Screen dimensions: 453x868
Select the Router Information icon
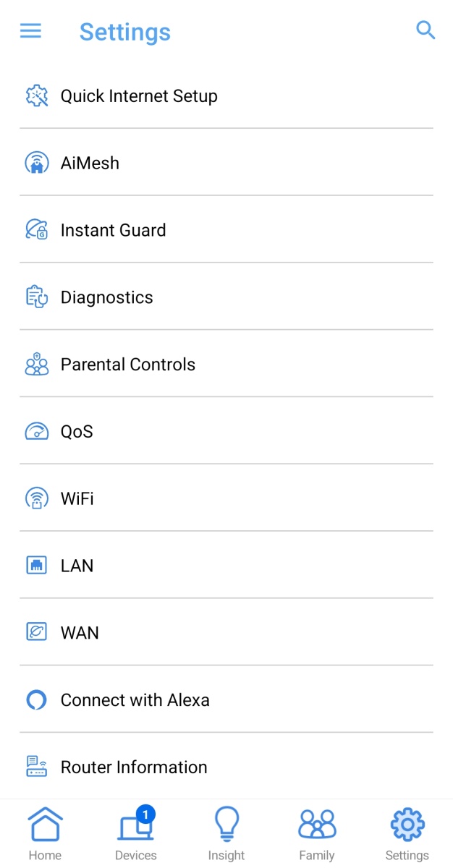coord(36,767)
